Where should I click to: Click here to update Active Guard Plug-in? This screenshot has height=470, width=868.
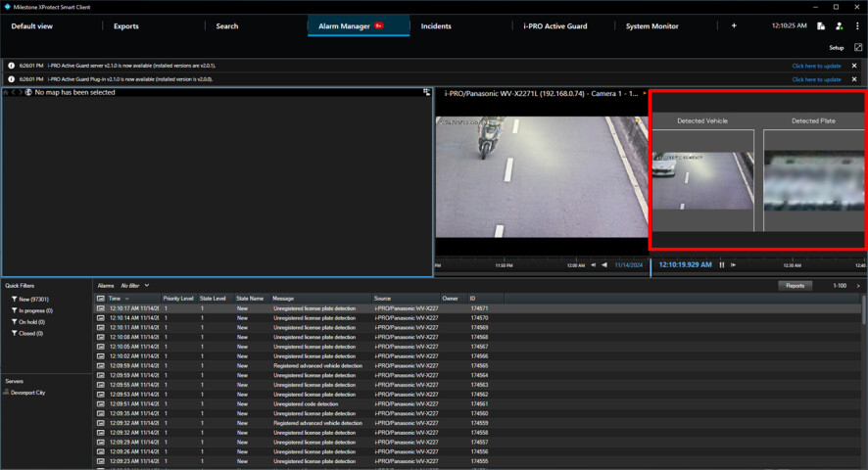pos(816,79)
